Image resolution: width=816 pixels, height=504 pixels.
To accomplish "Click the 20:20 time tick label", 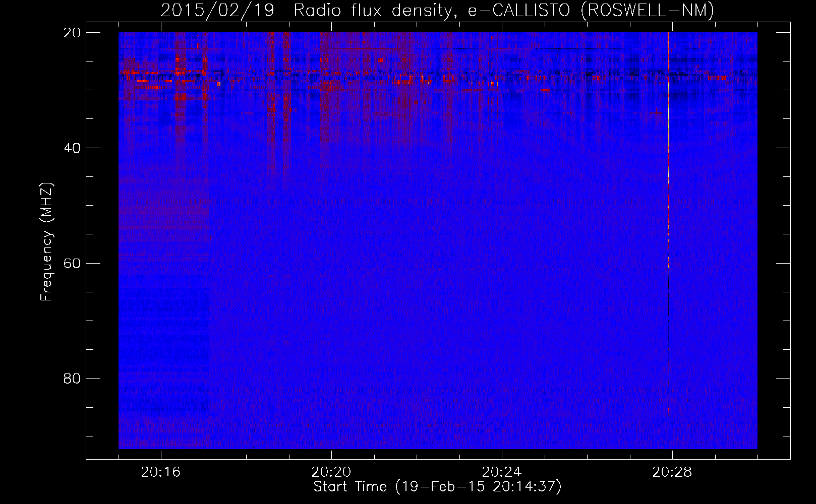I will coord(331,472).
